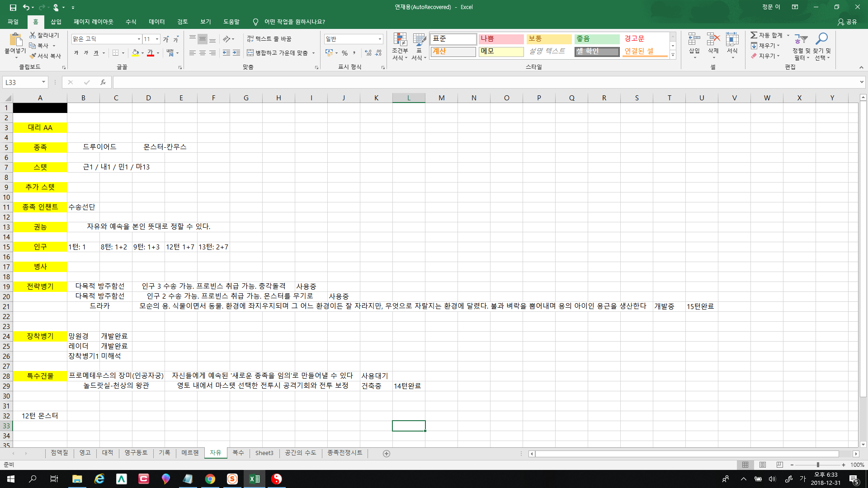Switch to the 메르헨 sheet tab

coord(190,453)
